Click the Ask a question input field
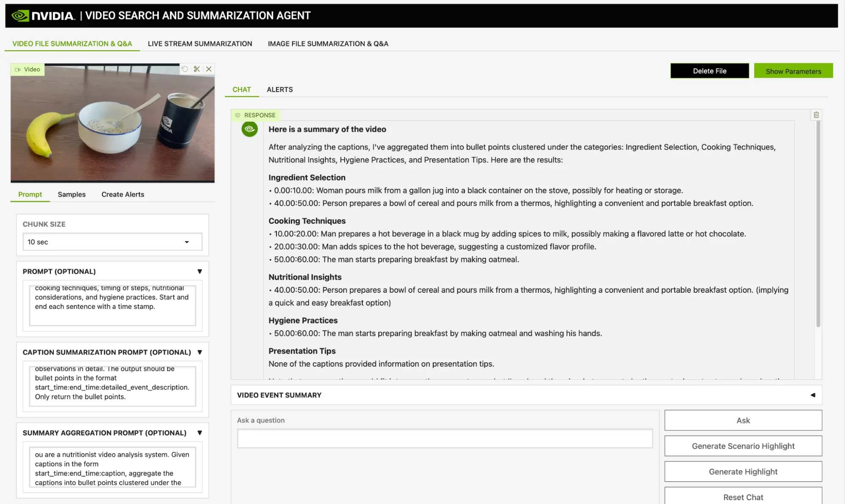 pos(445,439)
